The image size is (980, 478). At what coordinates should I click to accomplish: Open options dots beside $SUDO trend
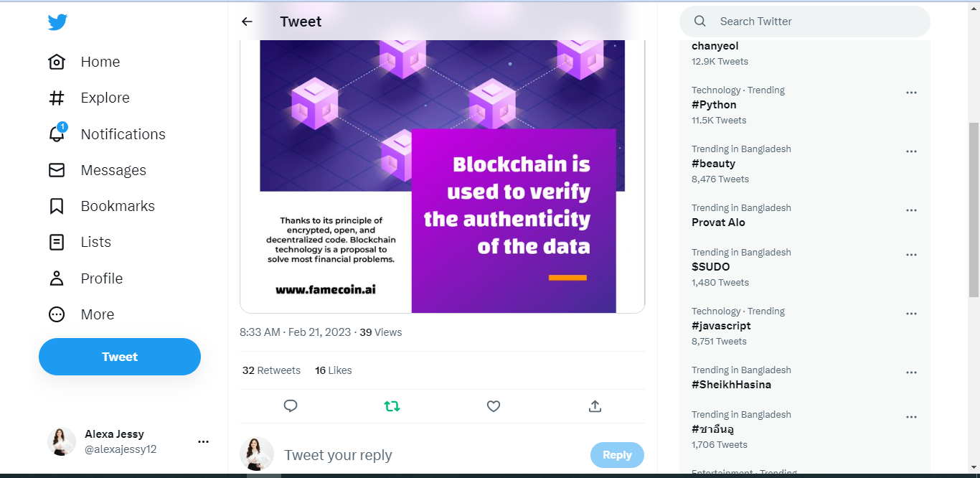911,255
